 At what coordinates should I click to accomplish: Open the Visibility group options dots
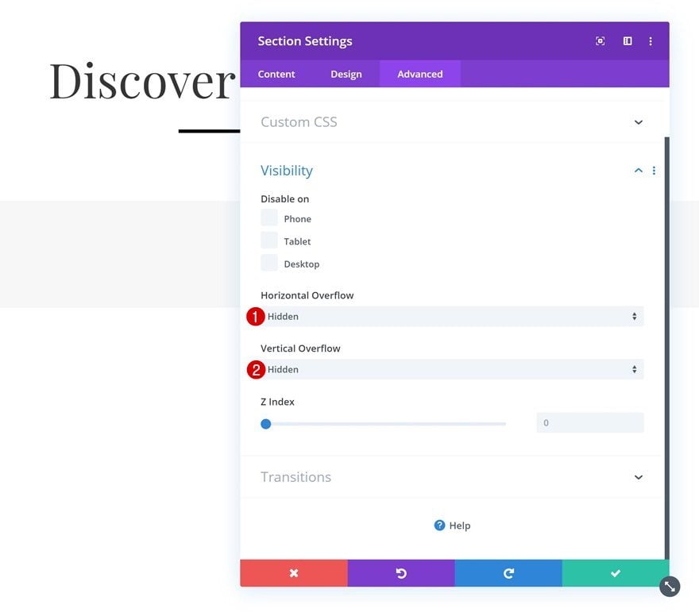pos(654,171)
